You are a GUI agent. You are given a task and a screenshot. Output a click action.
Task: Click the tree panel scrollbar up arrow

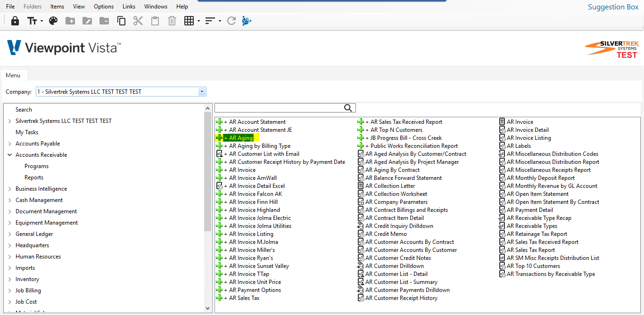coord(208,109)
